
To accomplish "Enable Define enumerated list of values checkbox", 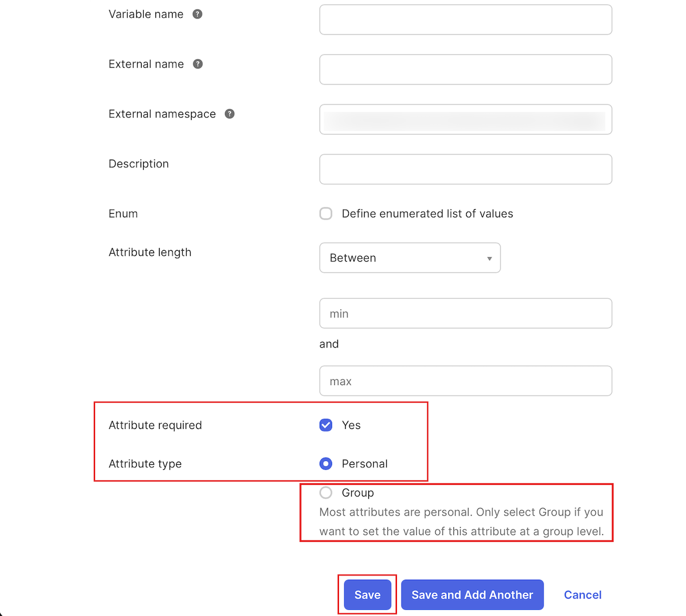I will pyautogui.click(x=326, y=214).
